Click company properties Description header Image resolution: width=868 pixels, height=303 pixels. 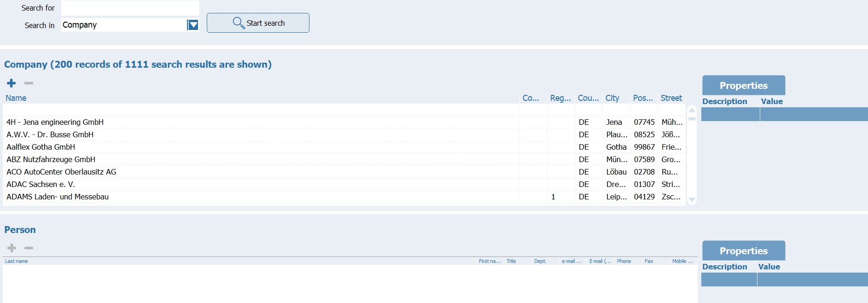(725, 101)
